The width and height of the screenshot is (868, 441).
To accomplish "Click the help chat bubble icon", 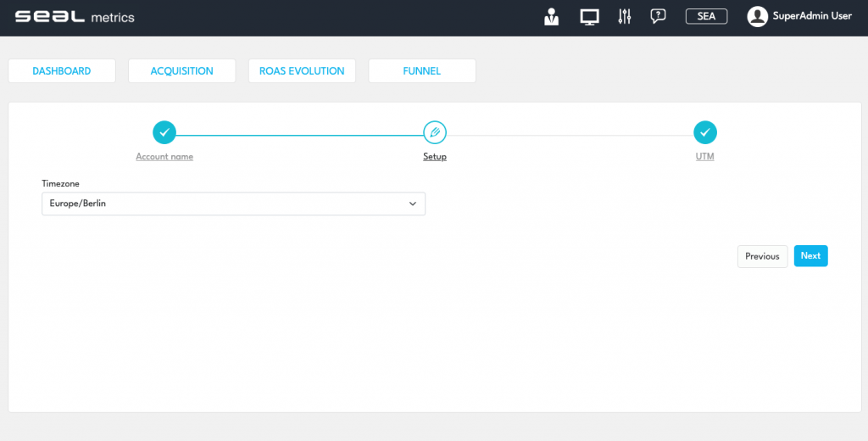I will point(658,17).
